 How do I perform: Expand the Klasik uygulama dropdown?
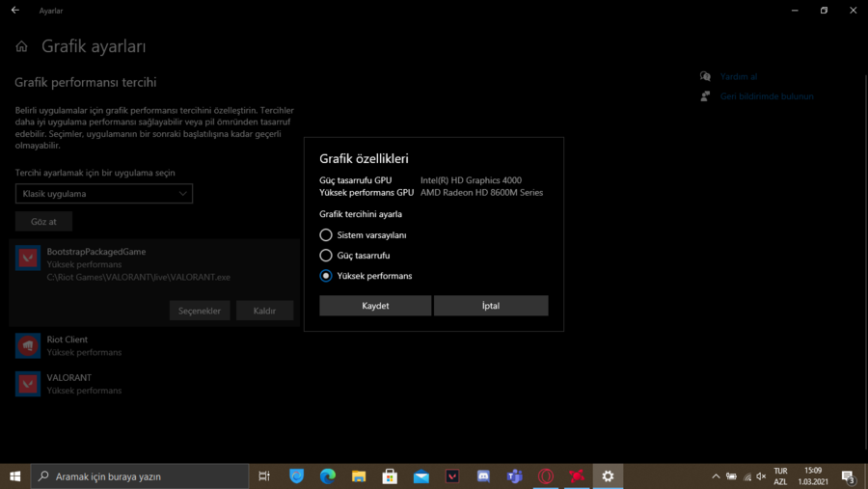pyautogui.click(x=104, y=194)
